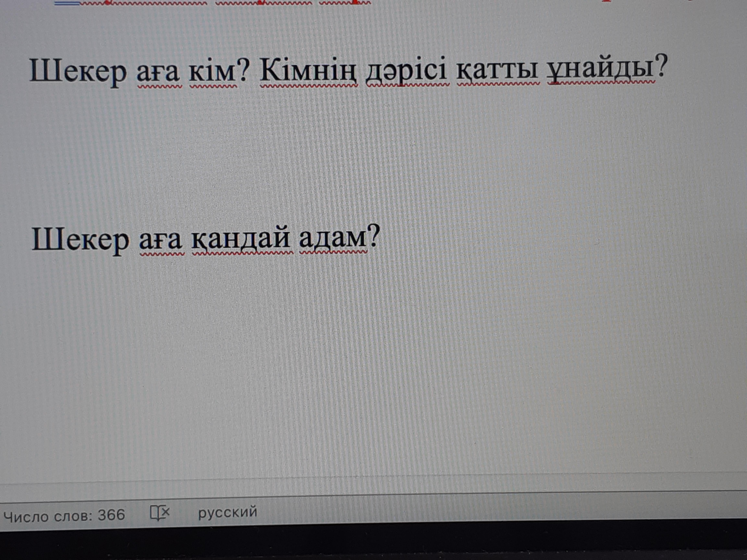Click the word 'адам'

(x=333, y=239)
